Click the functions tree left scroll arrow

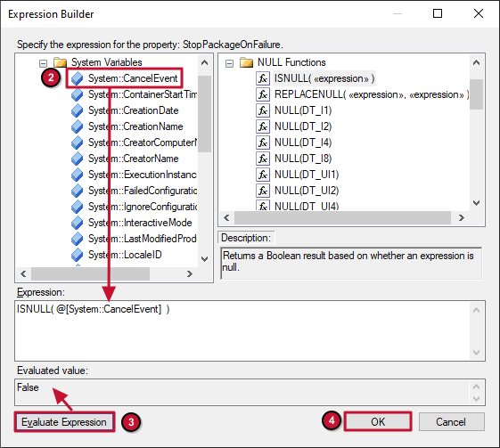point(226,217)
